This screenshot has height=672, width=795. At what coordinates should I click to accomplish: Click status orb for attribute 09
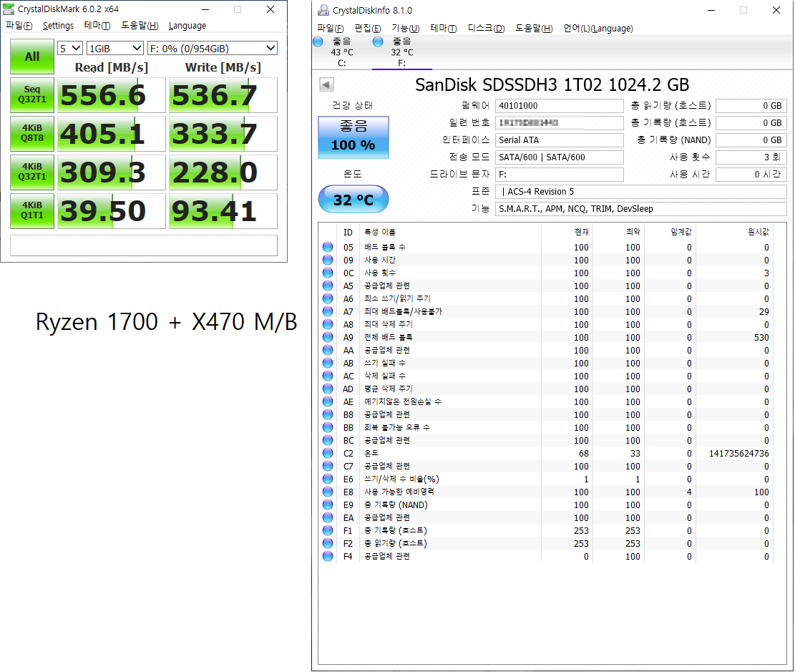tap(328, 260)
